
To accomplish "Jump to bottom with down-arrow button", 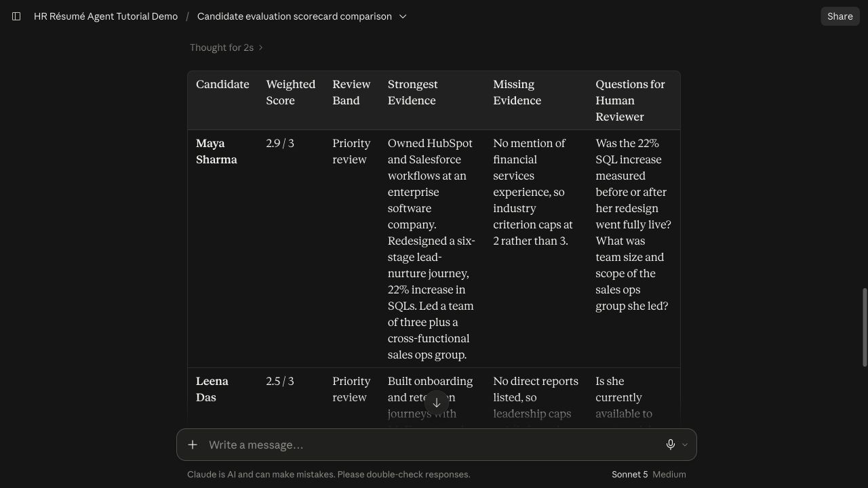I will [437, 403].
